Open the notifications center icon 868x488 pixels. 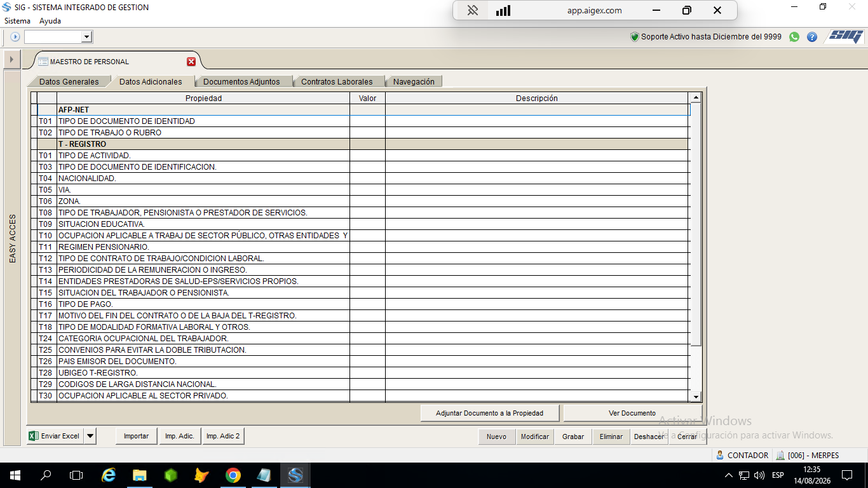click(x=846, y=475)
